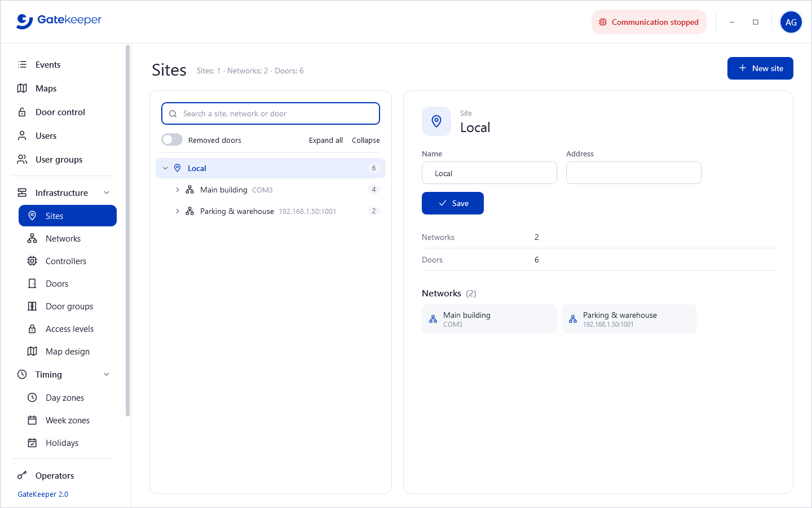Expand the Main building network node
The width and height of the screenshot is (812, 508).
(x=178, y=190)
